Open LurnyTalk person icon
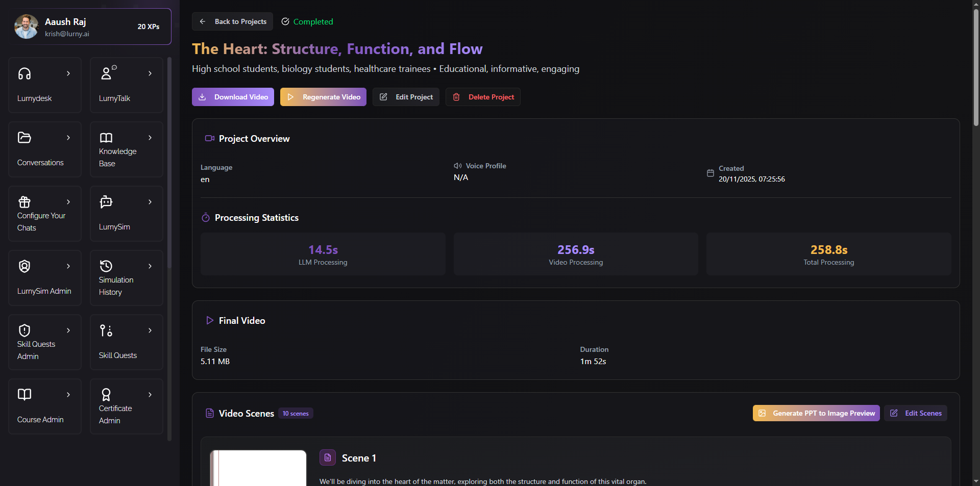Screen dimensions: 980x486 (x=107, y=73)
